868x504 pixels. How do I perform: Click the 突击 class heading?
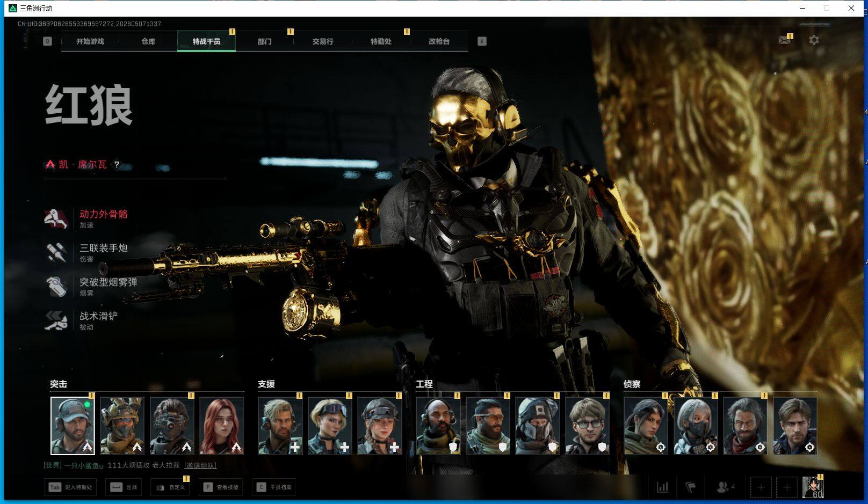coord(59,384)
